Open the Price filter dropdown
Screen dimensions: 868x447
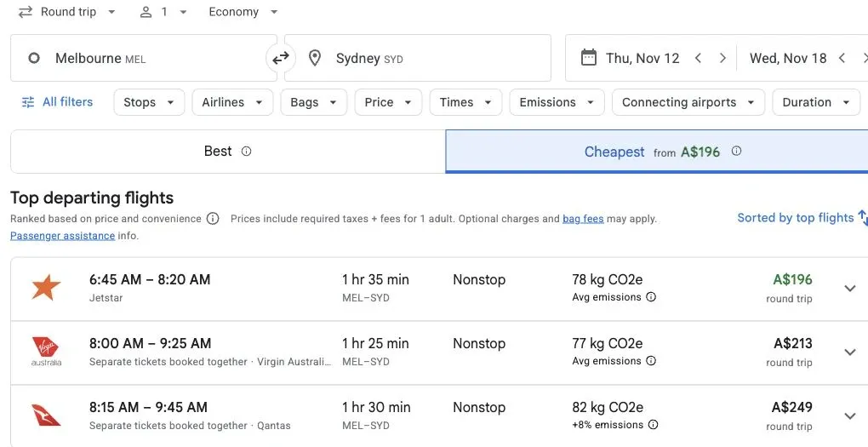[388, 102]
